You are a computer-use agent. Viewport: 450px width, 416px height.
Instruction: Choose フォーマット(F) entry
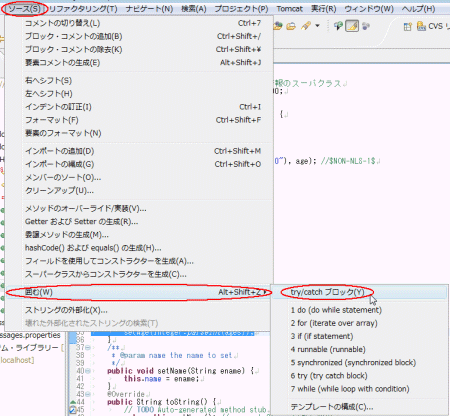139,120
